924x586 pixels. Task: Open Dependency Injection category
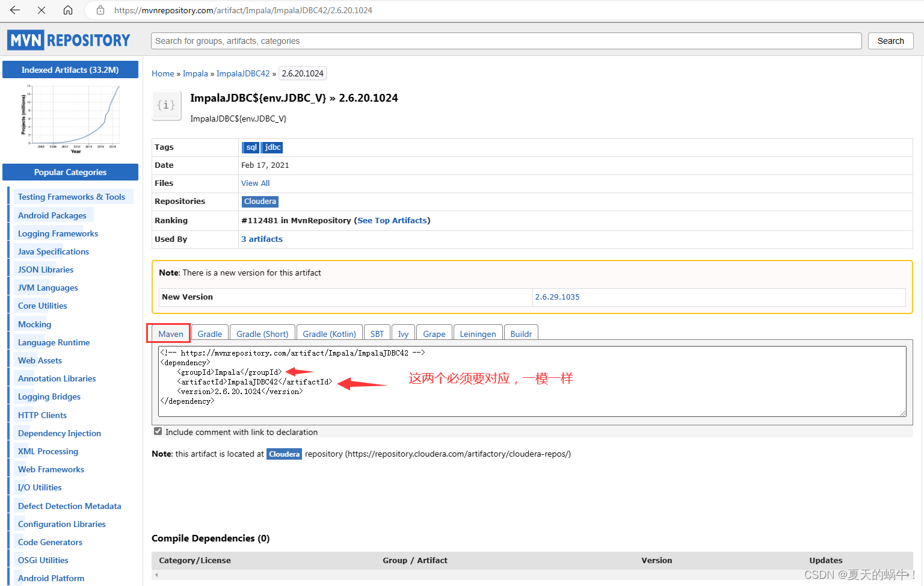pos(60,433)
